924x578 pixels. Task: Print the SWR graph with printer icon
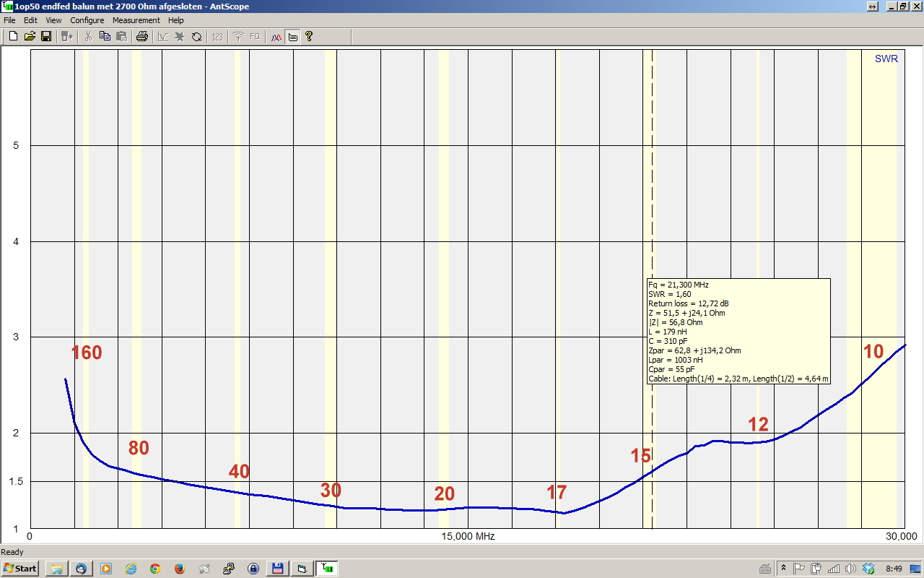point(142,36)
